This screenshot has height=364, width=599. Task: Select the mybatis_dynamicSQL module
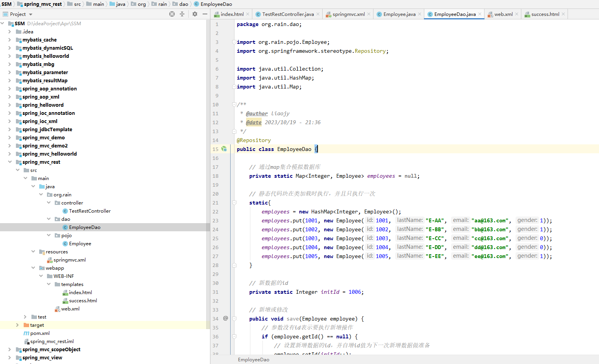click(48, 48)
